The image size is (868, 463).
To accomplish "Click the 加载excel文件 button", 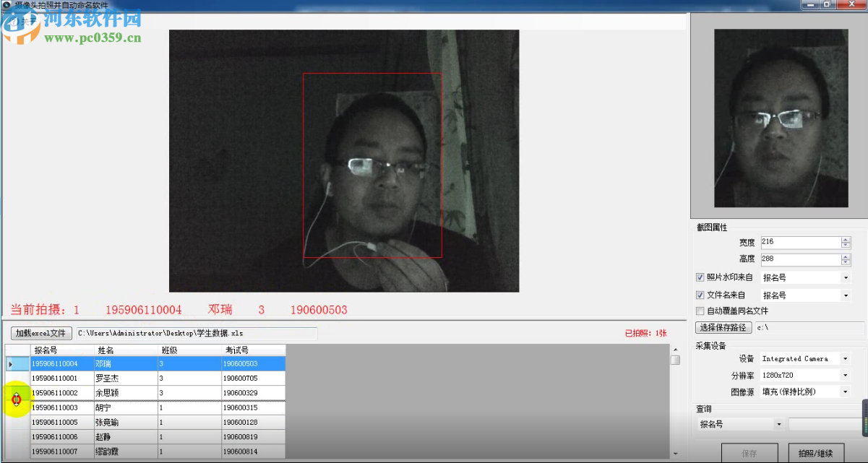I will point(41,333).
